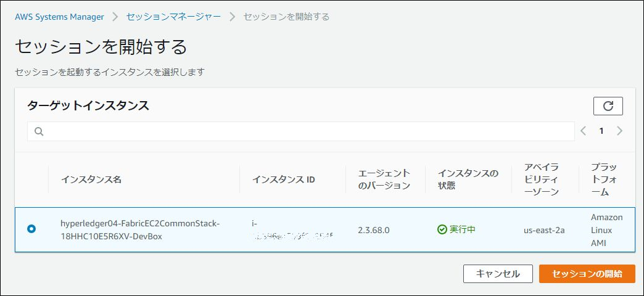Screen dimensions: 644x296
Task: Click the search magnifier icon
Action: [x=39, y=131]
